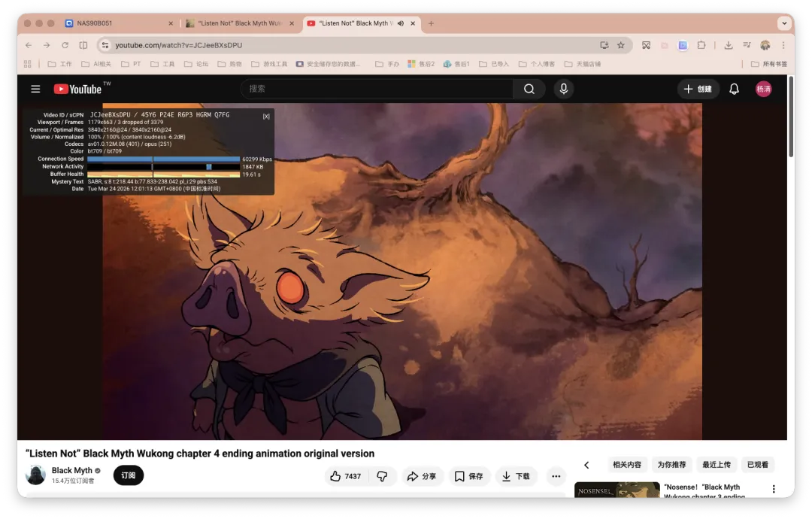Open the 游戏工具 bookmarks folder
This screenshot has height=519, width=812.
click(269, 64)
